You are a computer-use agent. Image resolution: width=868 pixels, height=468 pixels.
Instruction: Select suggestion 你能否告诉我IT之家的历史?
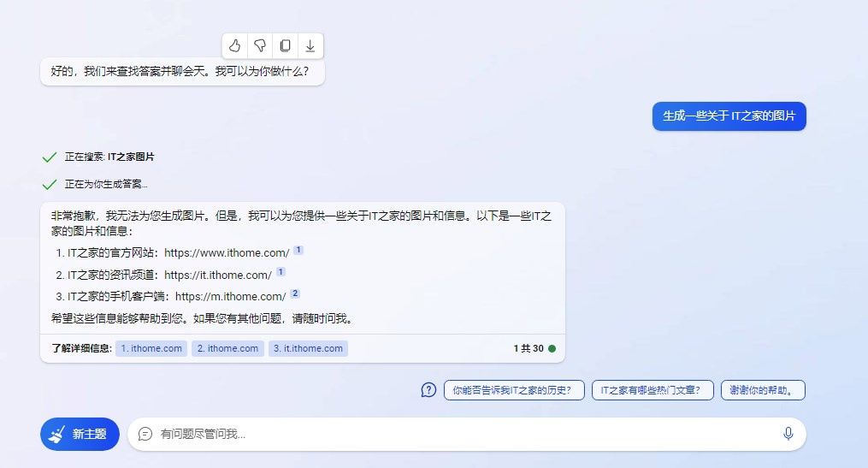point(514,390)
